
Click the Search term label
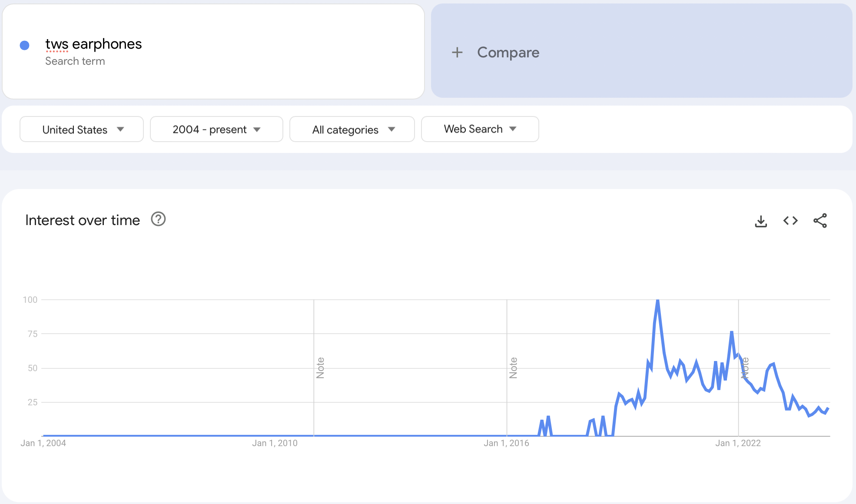(75, 61)
